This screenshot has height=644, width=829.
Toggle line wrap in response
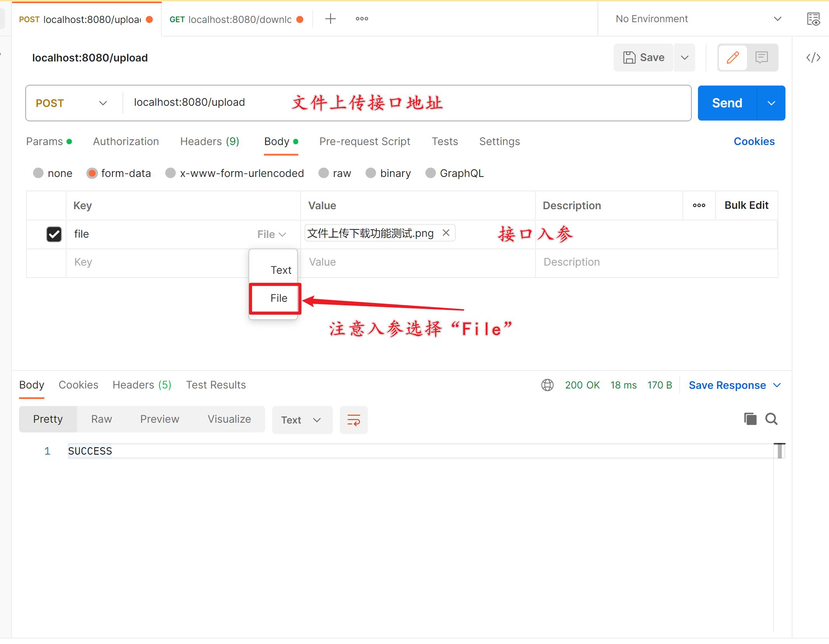click(353, 420)
